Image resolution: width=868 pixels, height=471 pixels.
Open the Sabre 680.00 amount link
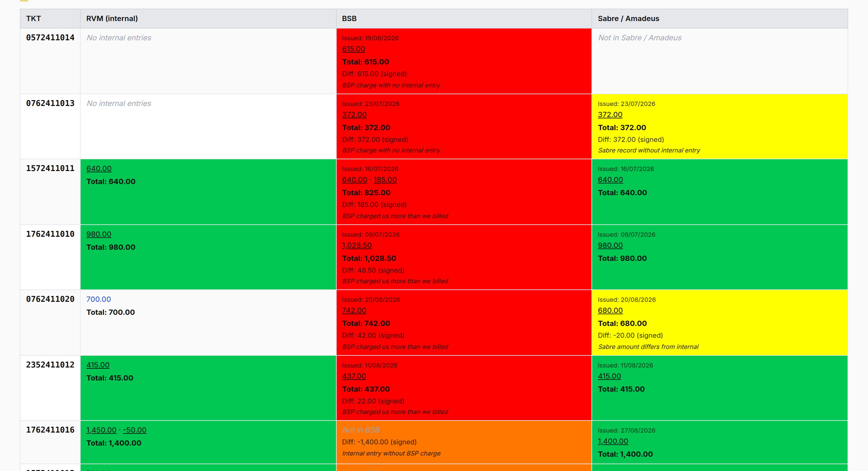(x=610, y=310)
